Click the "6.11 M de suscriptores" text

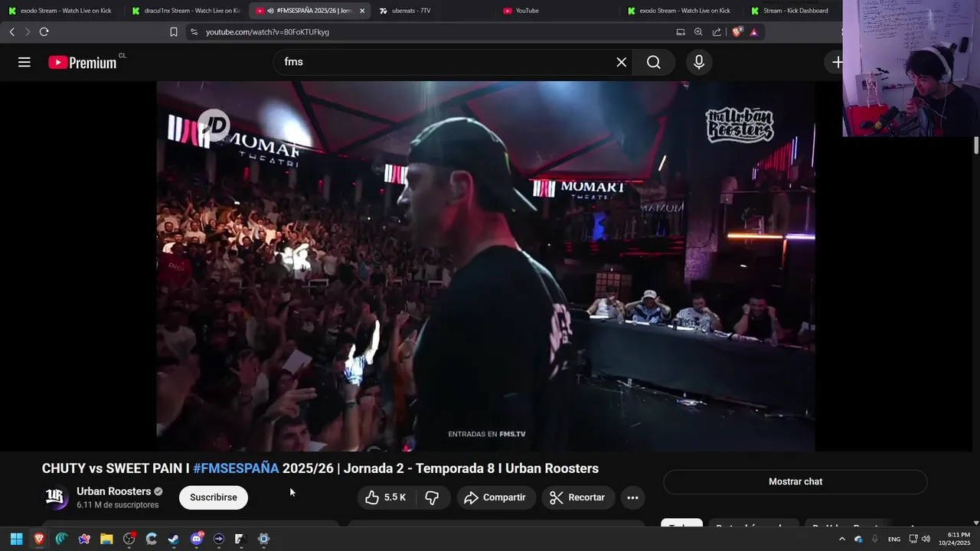click(x=118, y=505)
